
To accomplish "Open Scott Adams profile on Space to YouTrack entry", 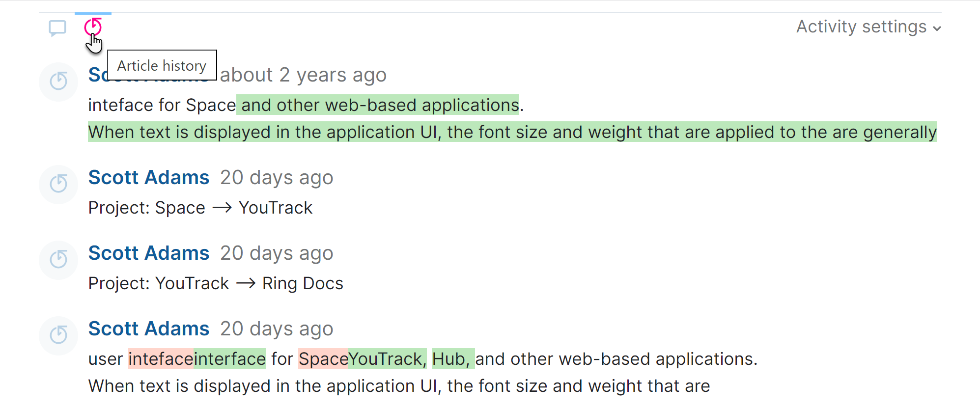I will click(149, 177).
